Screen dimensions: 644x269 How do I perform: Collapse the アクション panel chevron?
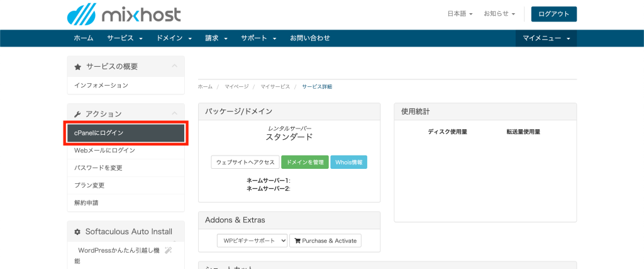coord(175,113)
